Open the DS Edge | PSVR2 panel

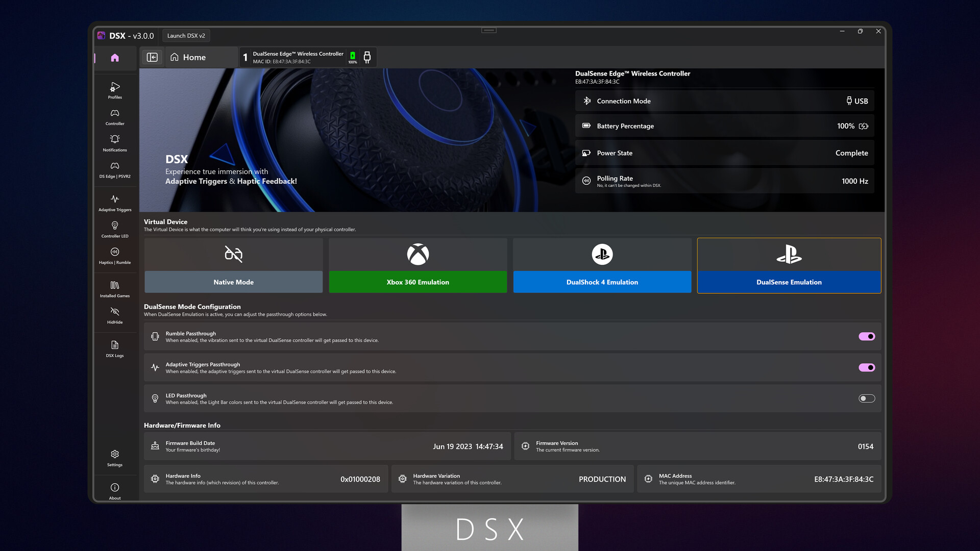pos(114,169)
